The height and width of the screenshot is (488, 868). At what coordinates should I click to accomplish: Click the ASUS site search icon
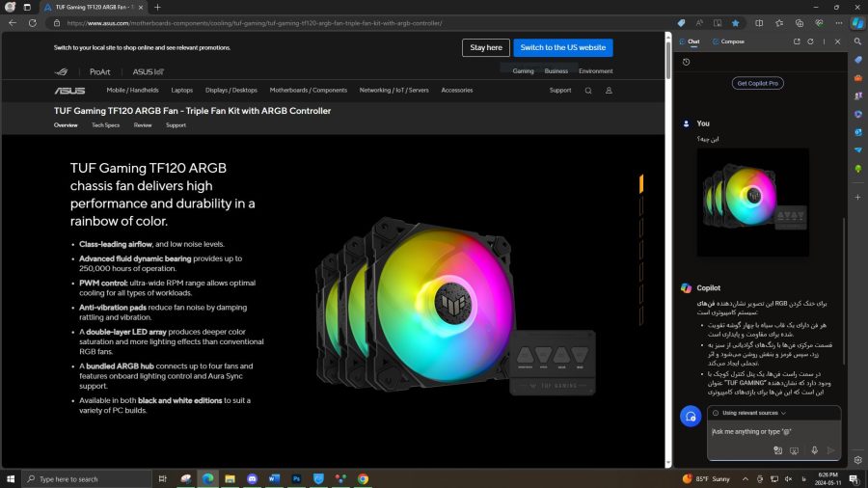pyautogui.click(x=588, y=91)
